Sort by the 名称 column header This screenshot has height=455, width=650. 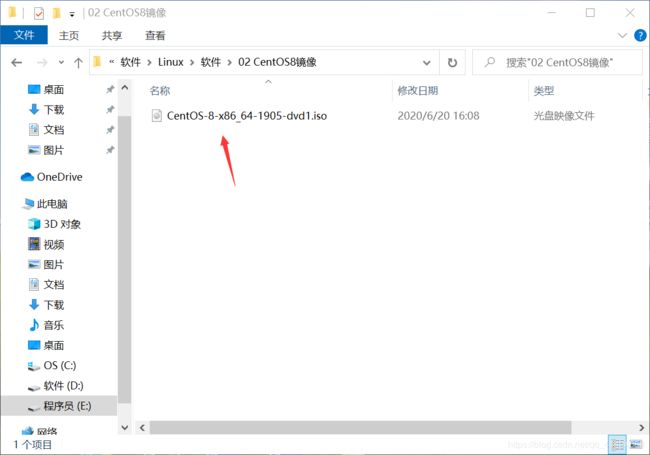160,91
